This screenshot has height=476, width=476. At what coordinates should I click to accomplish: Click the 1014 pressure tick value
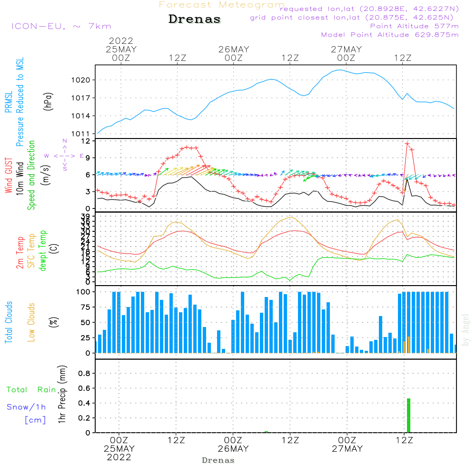coord(81,116)
